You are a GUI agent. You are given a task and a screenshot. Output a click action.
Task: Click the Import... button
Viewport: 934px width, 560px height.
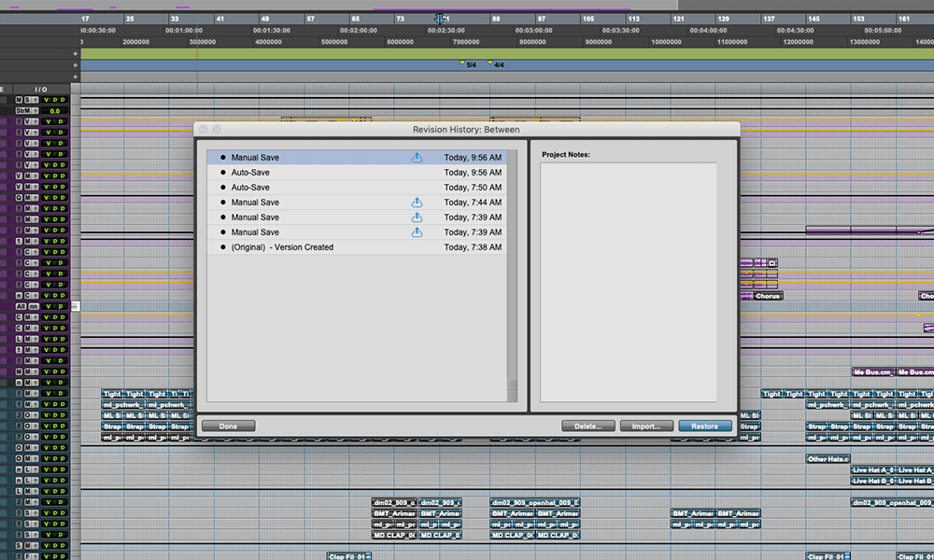646,427
